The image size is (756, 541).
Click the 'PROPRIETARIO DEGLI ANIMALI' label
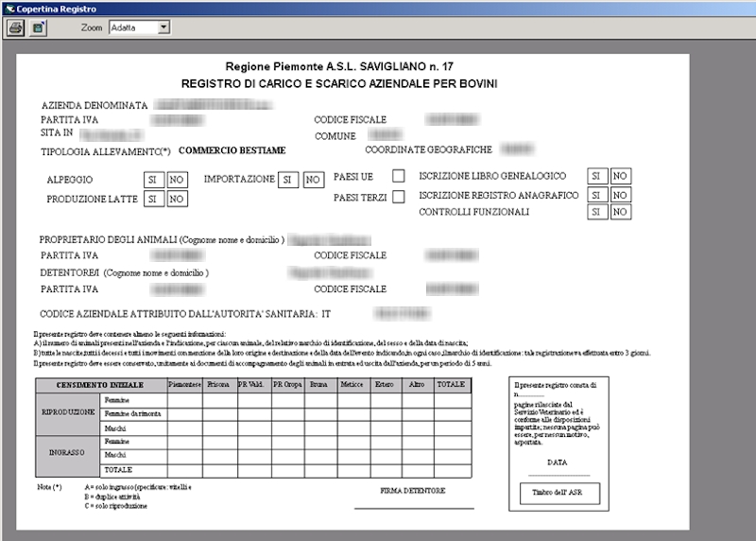pos(109,239)
